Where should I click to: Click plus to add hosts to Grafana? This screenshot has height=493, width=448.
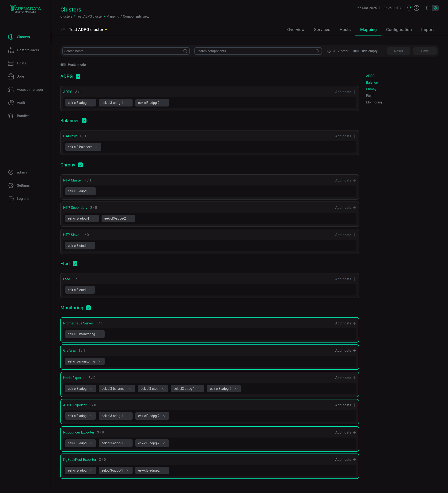pos(355,351)
